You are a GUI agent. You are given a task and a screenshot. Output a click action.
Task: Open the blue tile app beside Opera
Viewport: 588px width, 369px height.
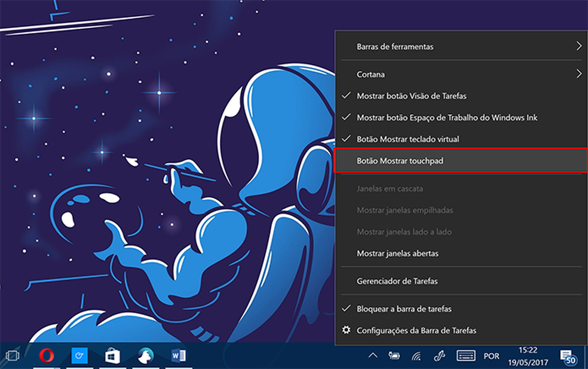(x=79, y=355)
